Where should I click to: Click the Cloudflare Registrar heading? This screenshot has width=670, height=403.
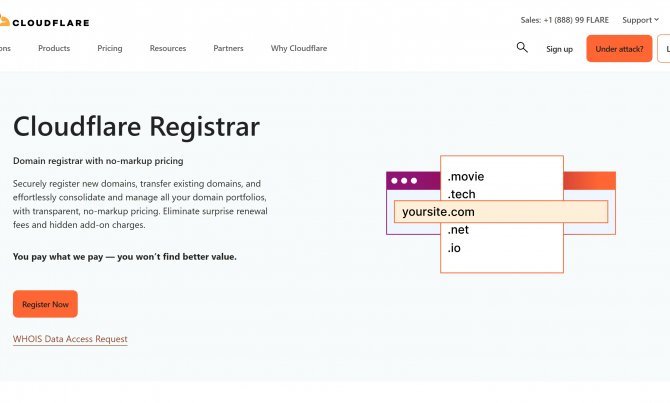136,126
